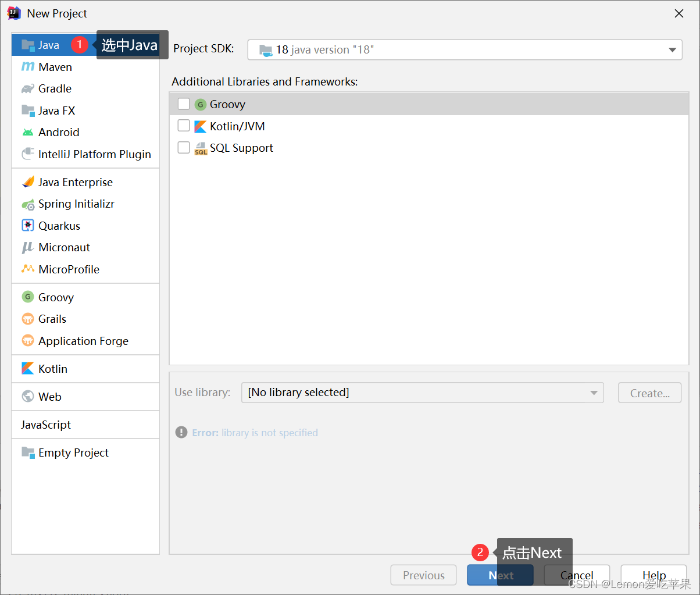Click the 'Additional Libraries and Frameworks:' label
700x595 pixels.
(x=265, y=82)
